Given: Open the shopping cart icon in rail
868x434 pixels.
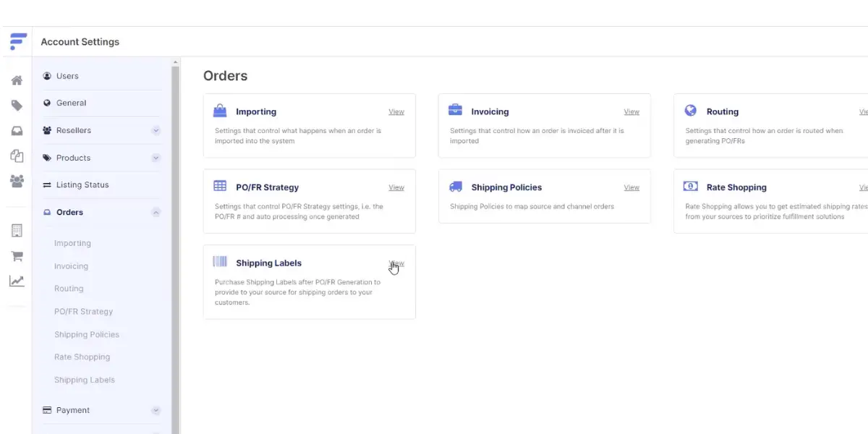Looking at the screenshot, I should [x=17, y=256].
